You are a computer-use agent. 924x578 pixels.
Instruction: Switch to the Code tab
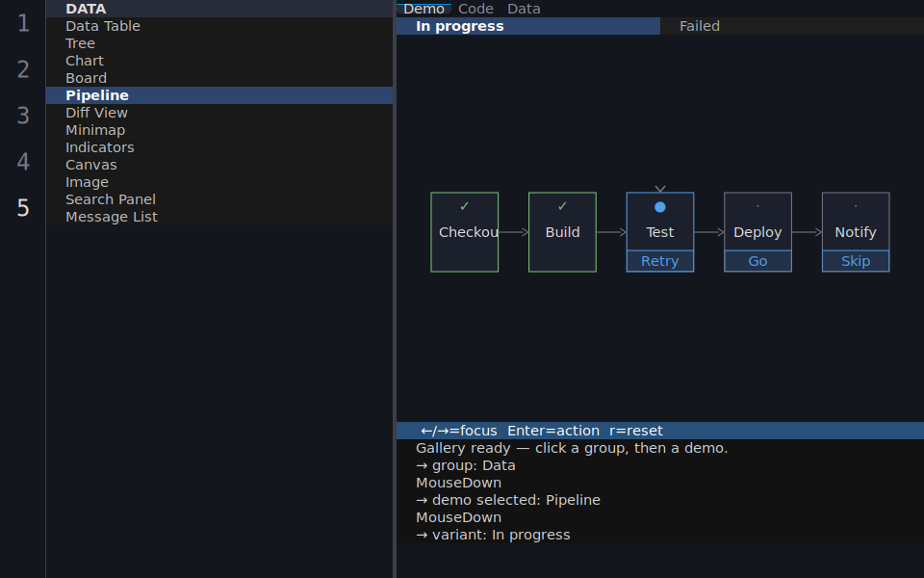tap(475, 9)
